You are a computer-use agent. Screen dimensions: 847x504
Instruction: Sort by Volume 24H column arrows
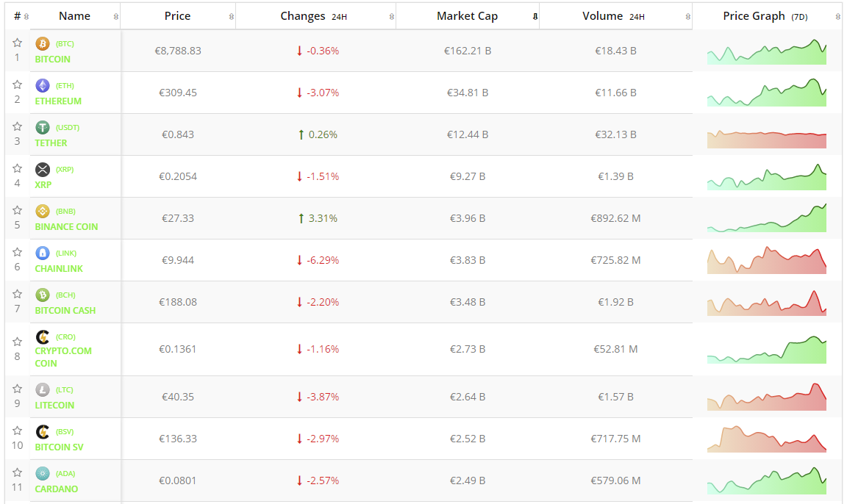point(687,16)
